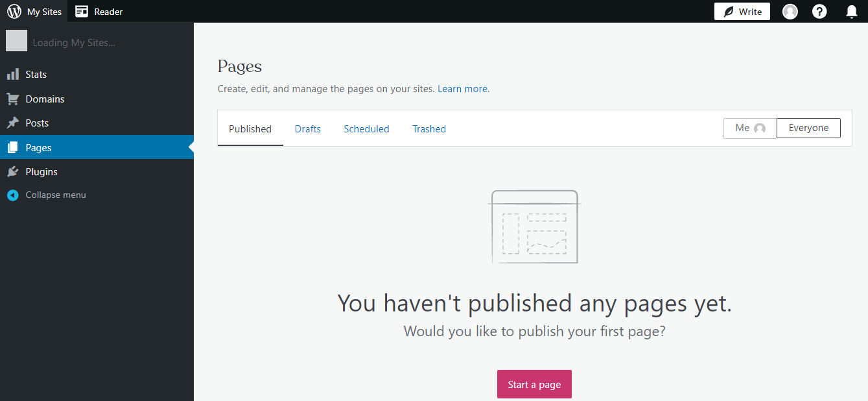Open the Help question mark icon
Viewport: 868px width, 401px height.
[x=819, y=12]
